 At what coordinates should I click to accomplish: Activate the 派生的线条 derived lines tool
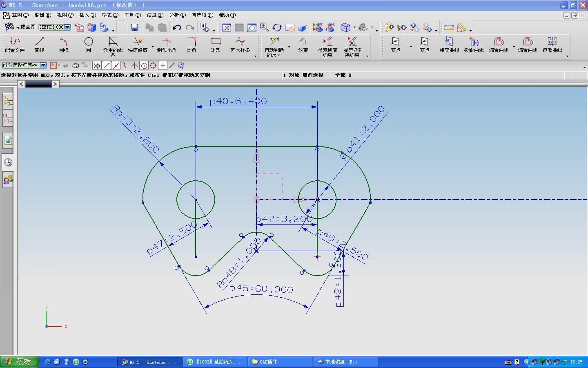pyautogui.click(x=113, y=47)
